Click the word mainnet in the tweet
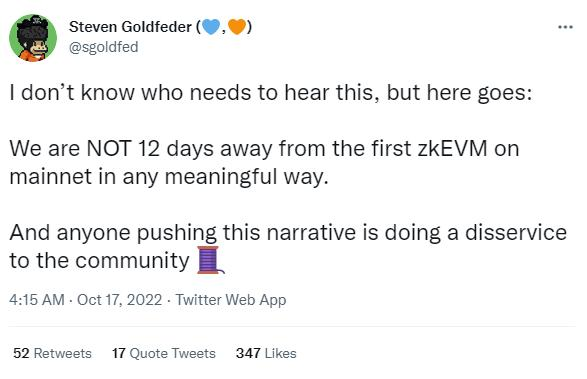587x379 pixels. point(51,176)
